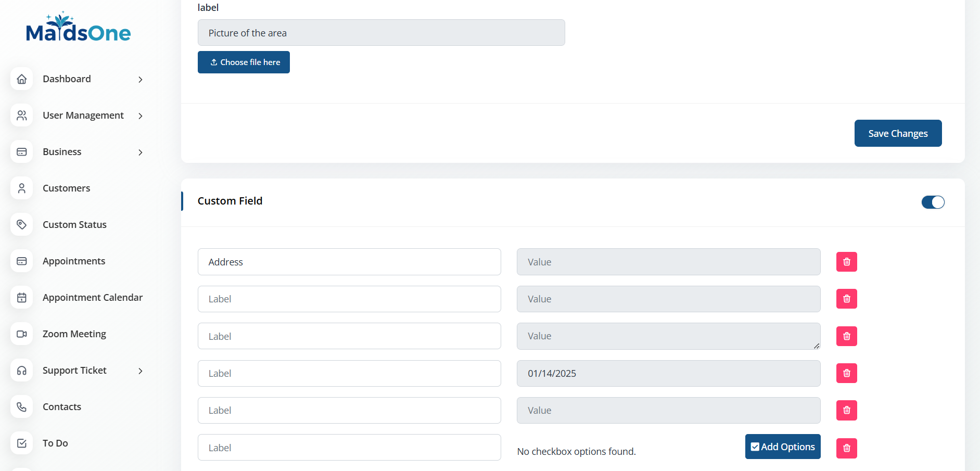Image resolution: width=980 pixels, height=471 pixels.
Task: Click the Address label input field
Action: (349, 262)
